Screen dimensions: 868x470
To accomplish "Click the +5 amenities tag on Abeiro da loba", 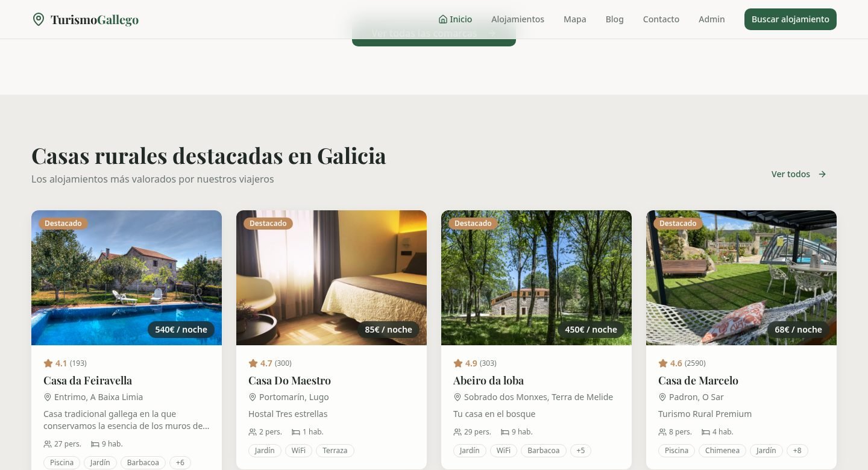I will (580, 451).
